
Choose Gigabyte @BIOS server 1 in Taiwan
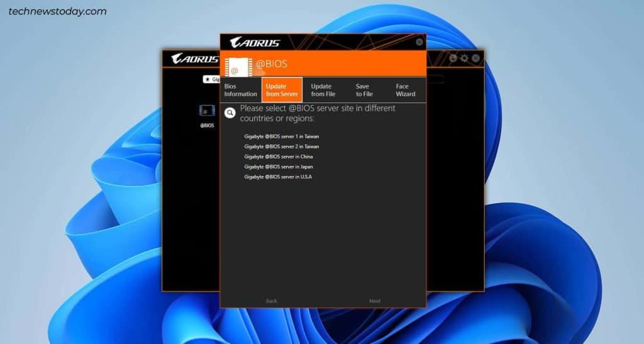coord(282,136)
